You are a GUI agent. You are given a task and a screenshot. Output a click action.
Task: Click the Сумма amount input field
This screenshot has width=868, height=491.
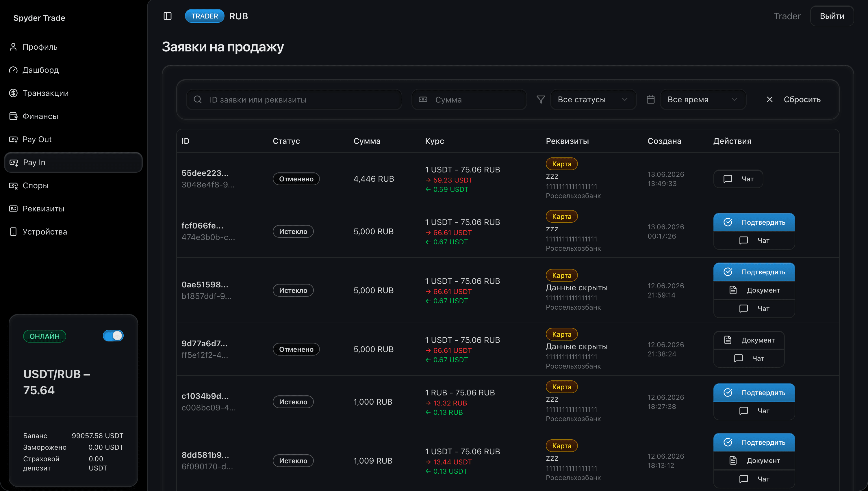(x=469, y=99)
